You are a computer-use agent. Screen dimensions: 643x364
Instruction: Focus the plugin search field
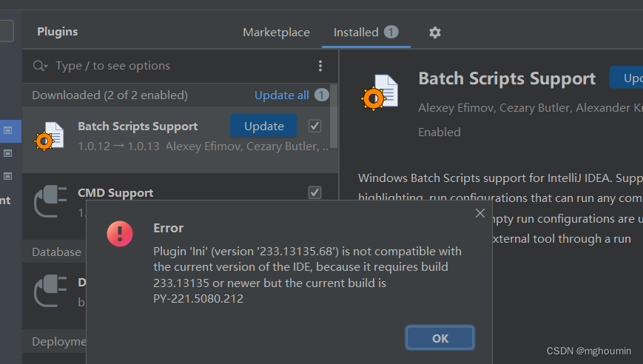(181, 66)
